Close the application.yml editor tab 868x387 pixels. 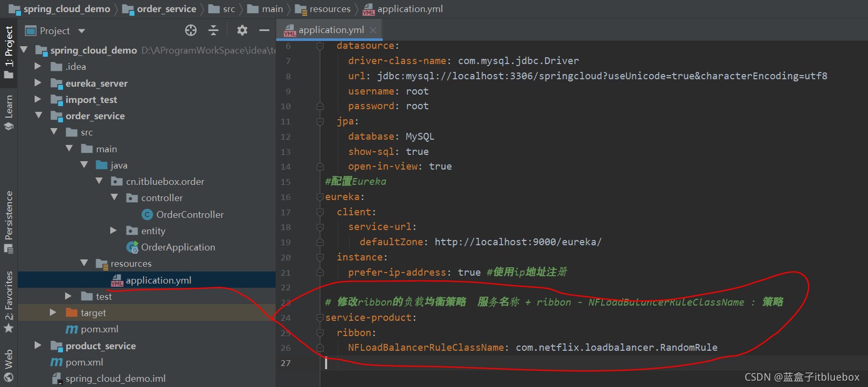[x=373, y=30]
